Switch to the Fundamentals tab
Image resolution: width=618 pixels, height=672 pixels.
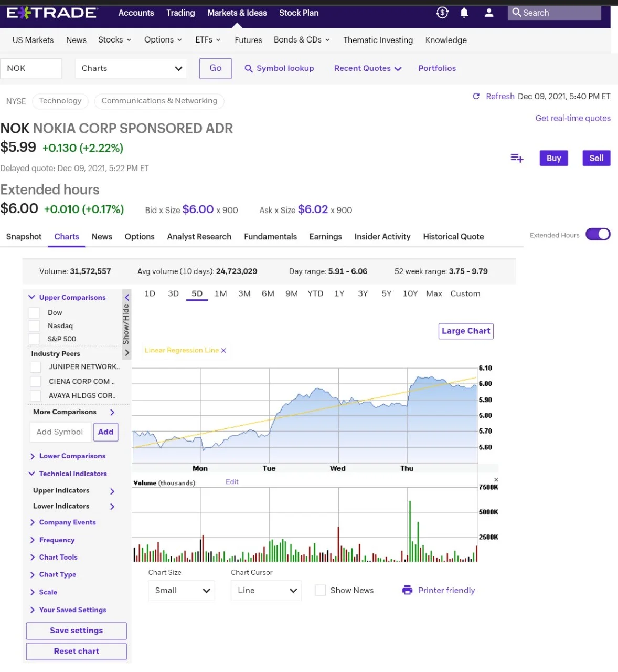270,237
